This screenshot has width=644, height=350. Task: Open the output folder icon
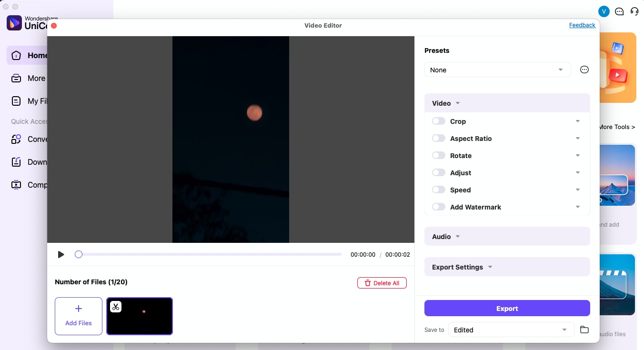[584, 330]
